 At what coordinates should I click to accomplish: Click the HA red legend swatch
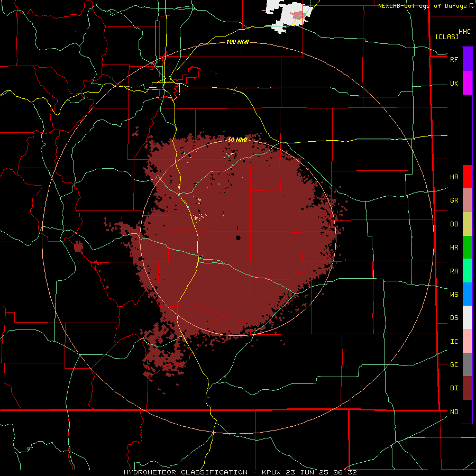coord(467,177)
